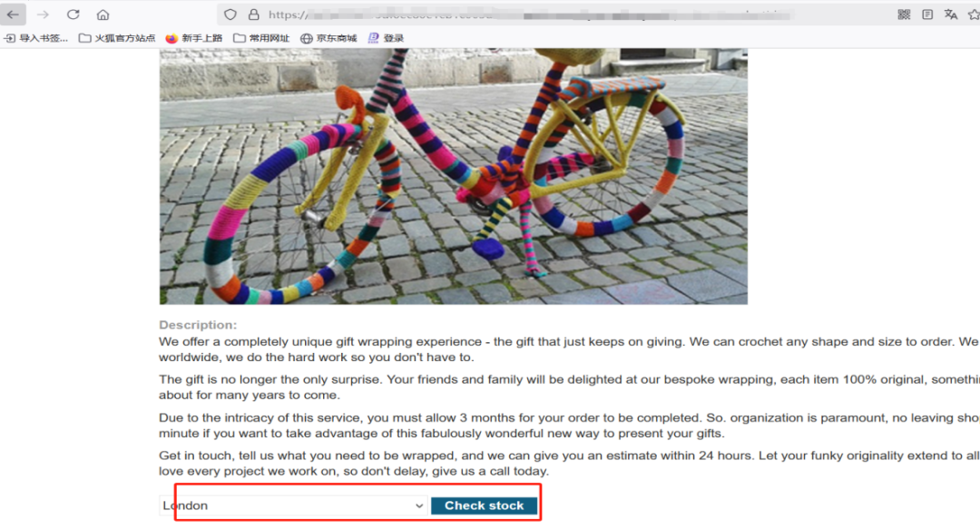Focus the URL address bar
Viewport: 980px width, 529px height.
point(531,15)
